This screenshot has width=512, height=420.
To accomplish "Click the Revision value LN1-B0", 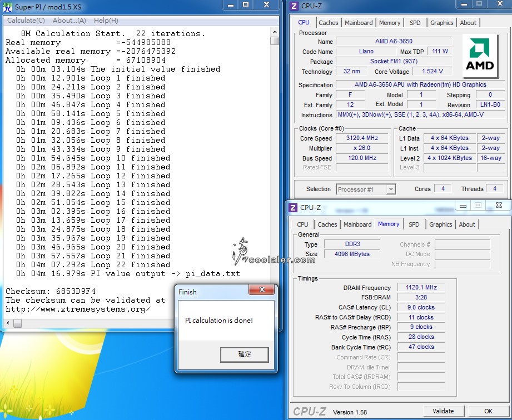I will [x=490, y=105].
